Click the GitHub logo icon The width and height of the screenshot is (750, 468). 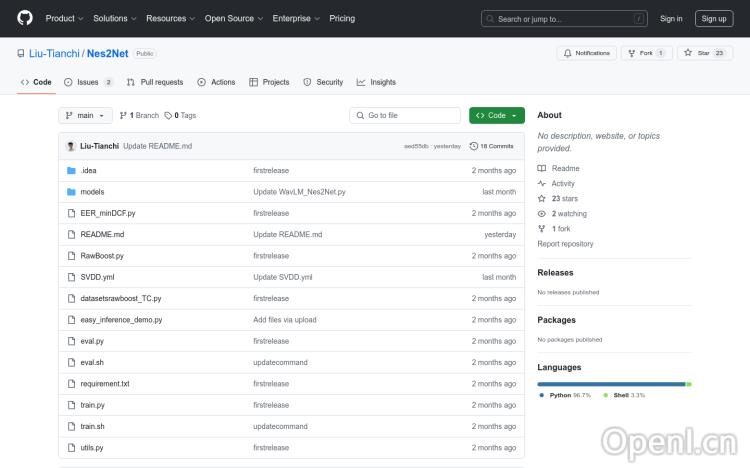pyautogui.click(x=25, y=18)
